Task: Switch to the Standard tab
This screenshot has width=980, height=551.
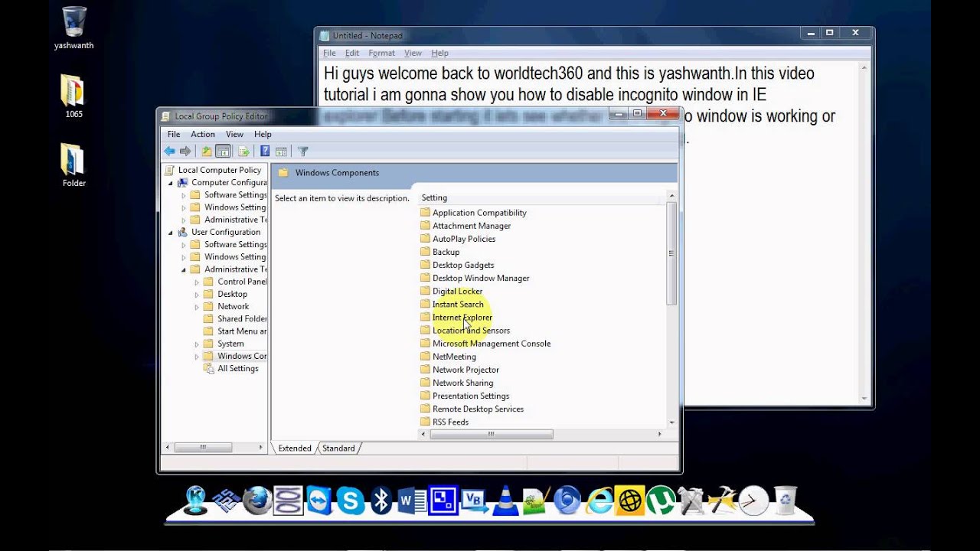Action: [x=338, y=448]
